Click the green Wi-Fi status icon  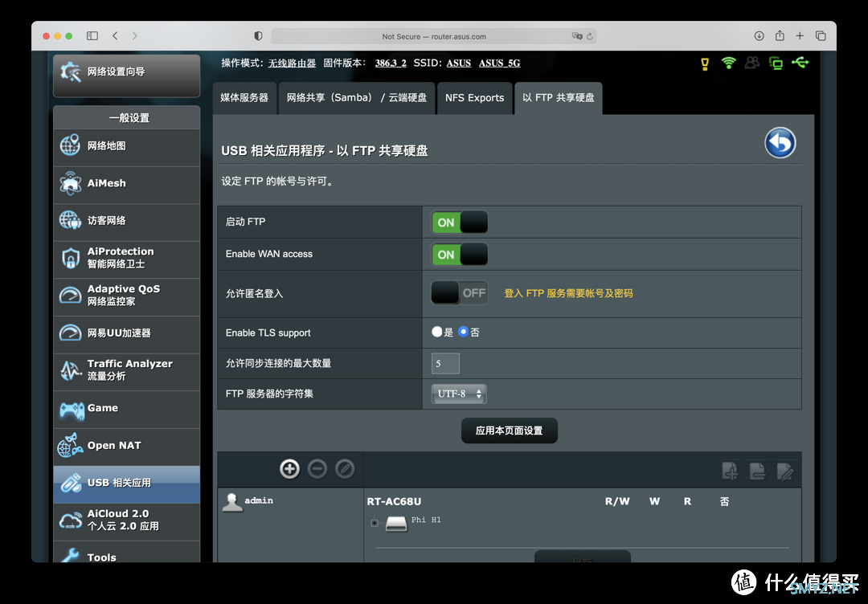(728, 63)
